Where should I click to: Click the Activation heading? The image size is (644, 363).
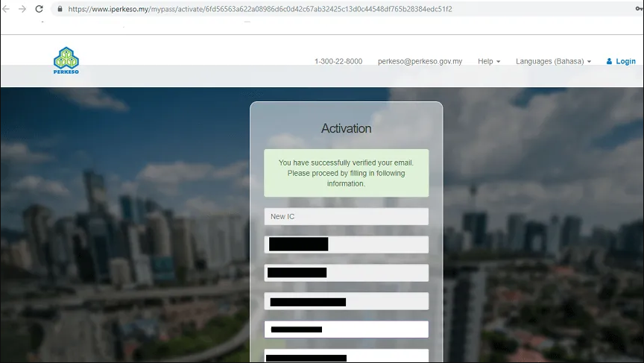pos(347,128)
